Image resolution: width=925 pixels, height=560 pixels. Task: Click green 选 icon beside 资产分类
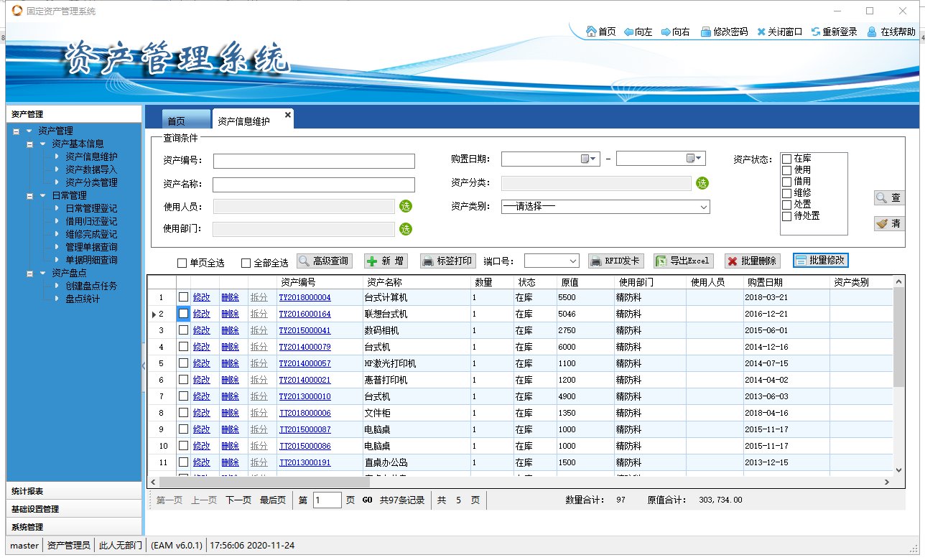(702, 183)
